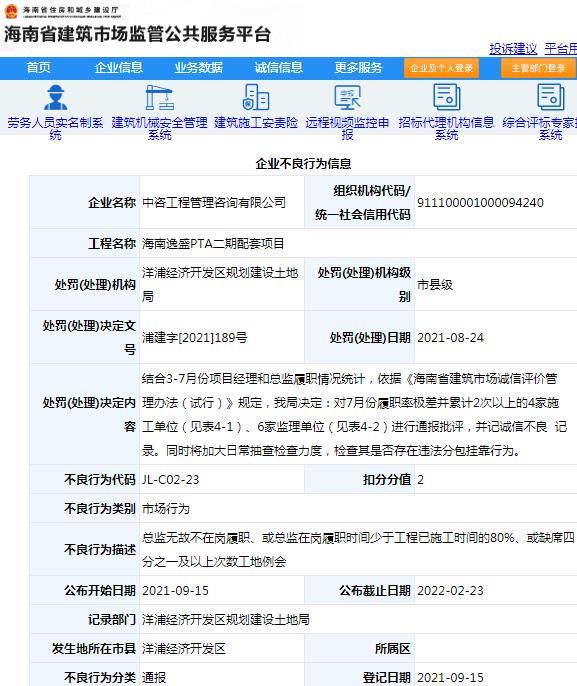Go to 首页 menu item
The width and height of the screenshot is (577, 686).
click(x=38, y=68)
